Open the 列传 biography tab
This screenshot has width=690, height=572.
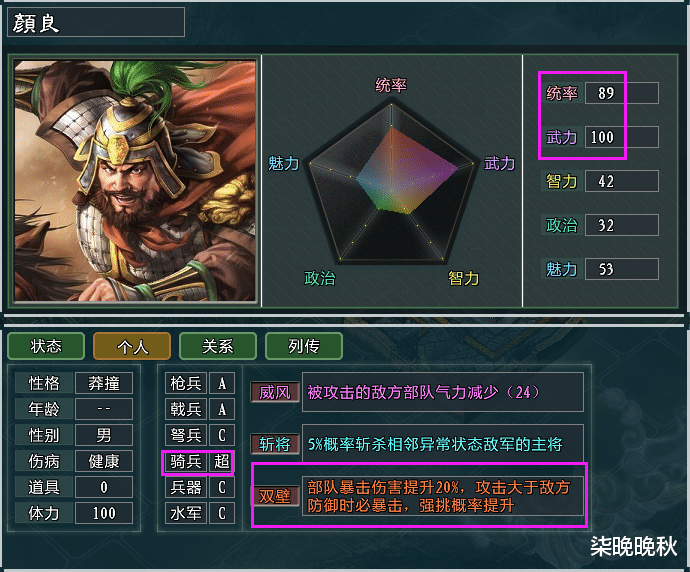(304, 346)
